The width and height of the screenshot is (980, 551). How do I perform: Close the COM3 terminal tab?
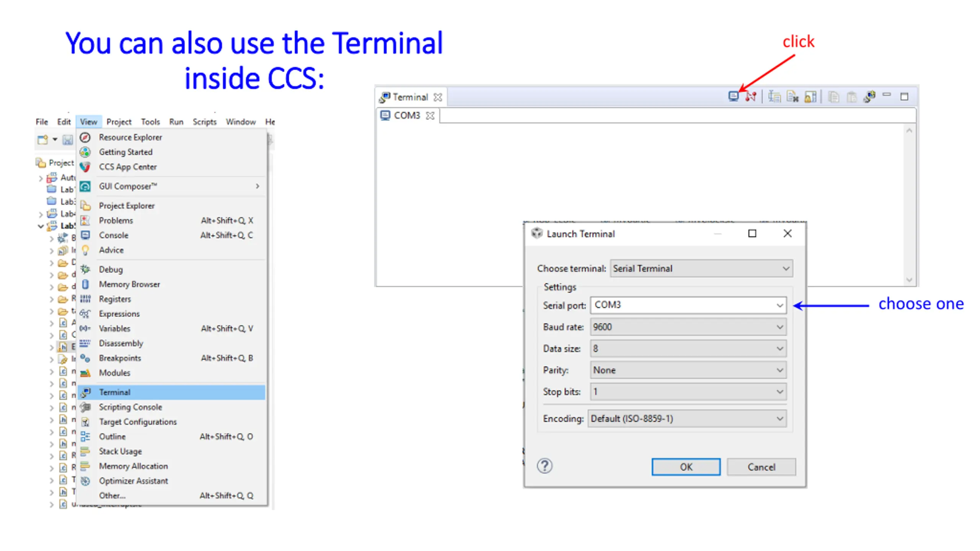(x=430, y=116)
